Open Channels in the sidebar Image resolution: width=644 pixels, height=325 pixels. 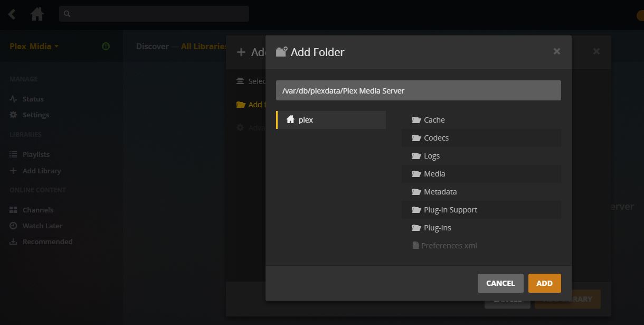pyautogui.click(x=37, y=210)
